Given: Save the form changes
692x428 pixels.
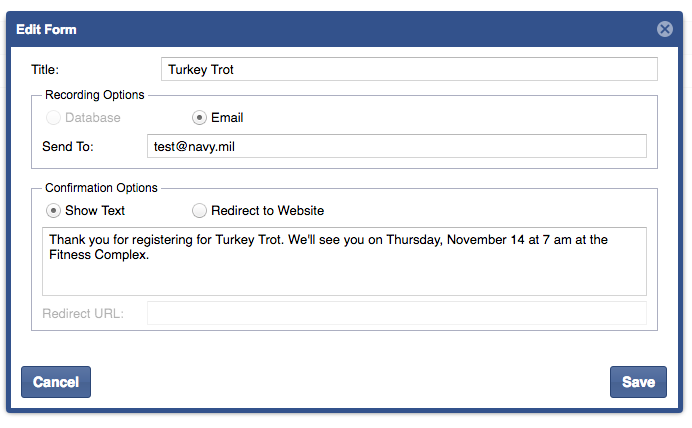Looking at the screenshot, I should 638,382.
